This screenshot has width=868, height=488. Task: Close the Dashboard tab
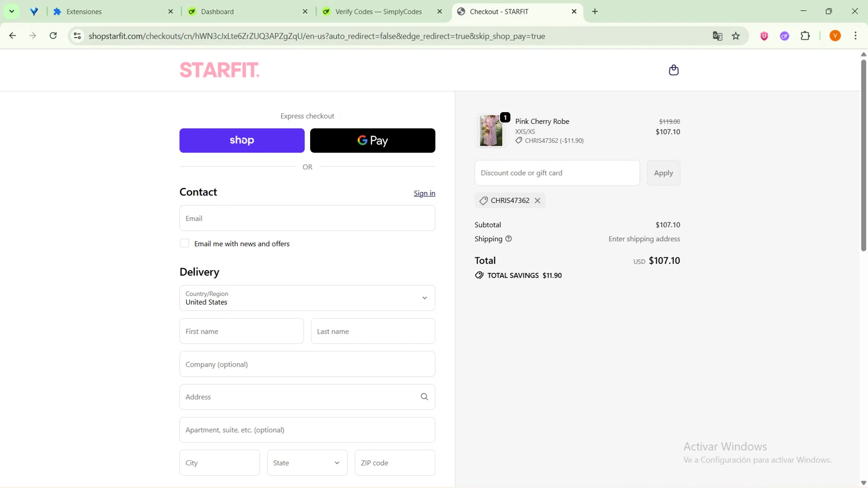306,12
